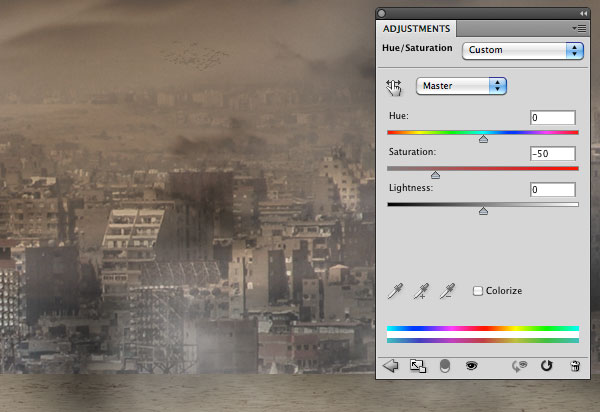The image size is (600, 412).
Task: Click the Lightness: label
Action: (x=411, y=188)
